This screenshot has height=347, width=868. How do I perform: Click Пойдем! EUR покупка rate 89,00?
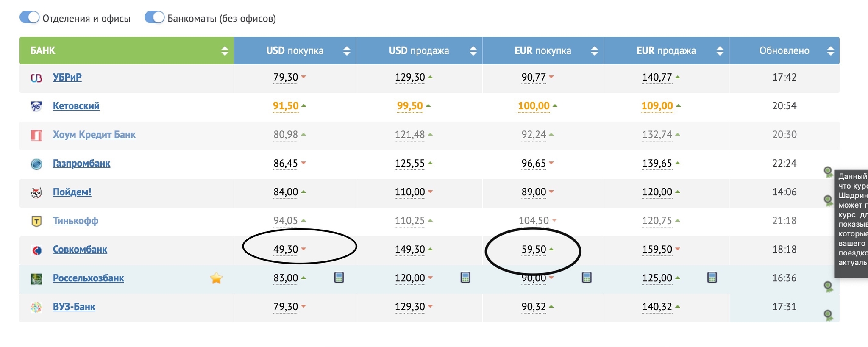click(x=534, y=192)
